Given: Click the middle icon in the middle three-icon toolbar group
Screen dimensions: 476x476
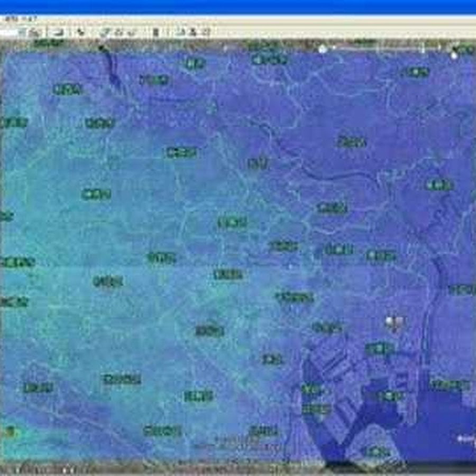Looking at the screenshot, I should click(x=118, y=32).
